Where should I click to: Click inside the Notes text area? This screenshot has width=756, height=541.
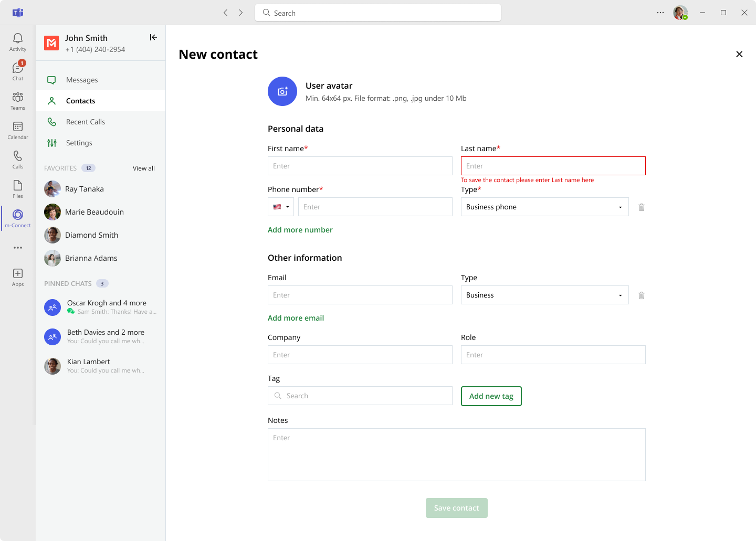(456, 454)
